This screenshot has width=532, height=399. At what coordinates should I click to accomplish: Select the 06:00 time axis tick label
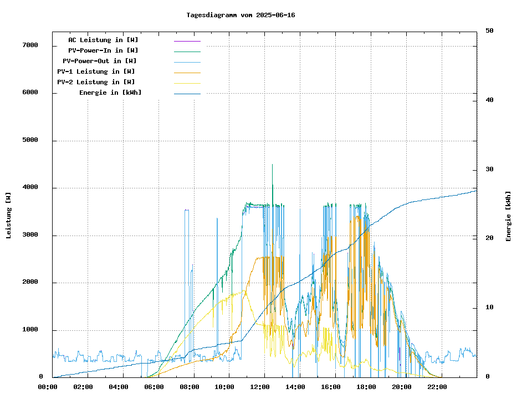(154, 387)
